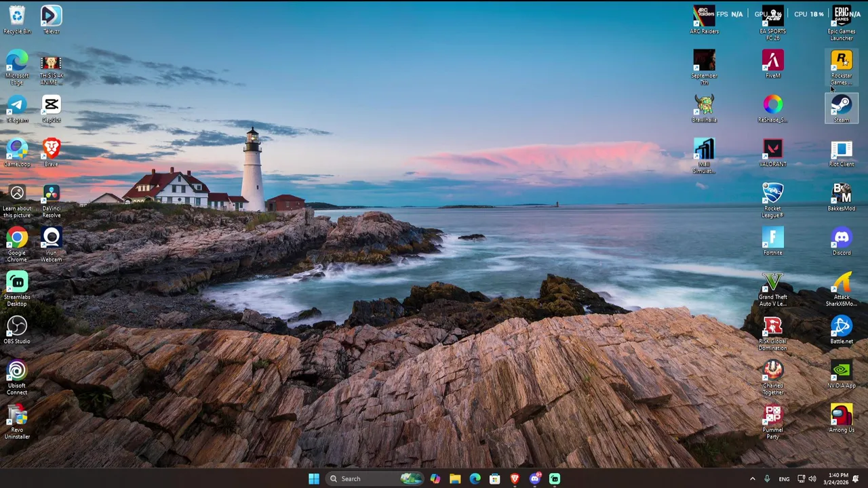
Task: Select the Grand Theft Auto V shortcut
Action: (772, 289)
